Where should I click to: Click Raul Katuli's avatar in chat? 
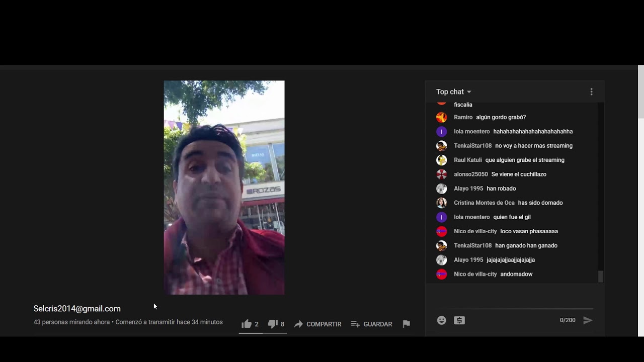point(441,160)
